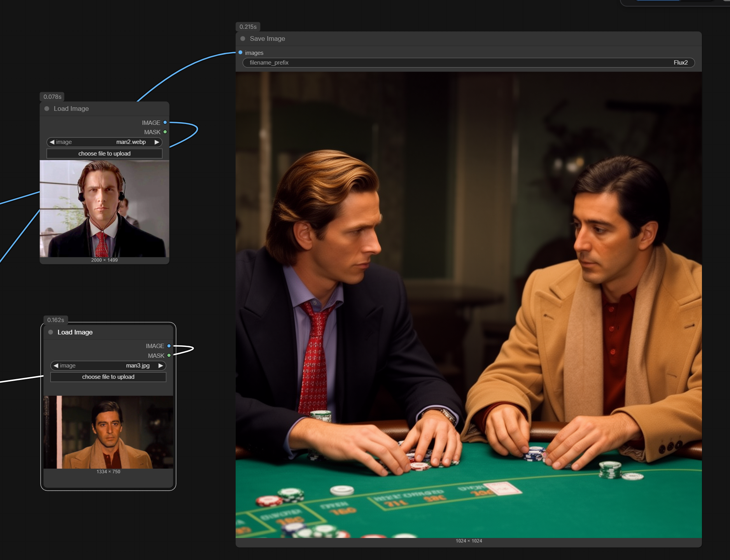Screen dimensions: 730x560
Task: Select the Load Image title above man2.webp
Action: (x=71, y=108)
